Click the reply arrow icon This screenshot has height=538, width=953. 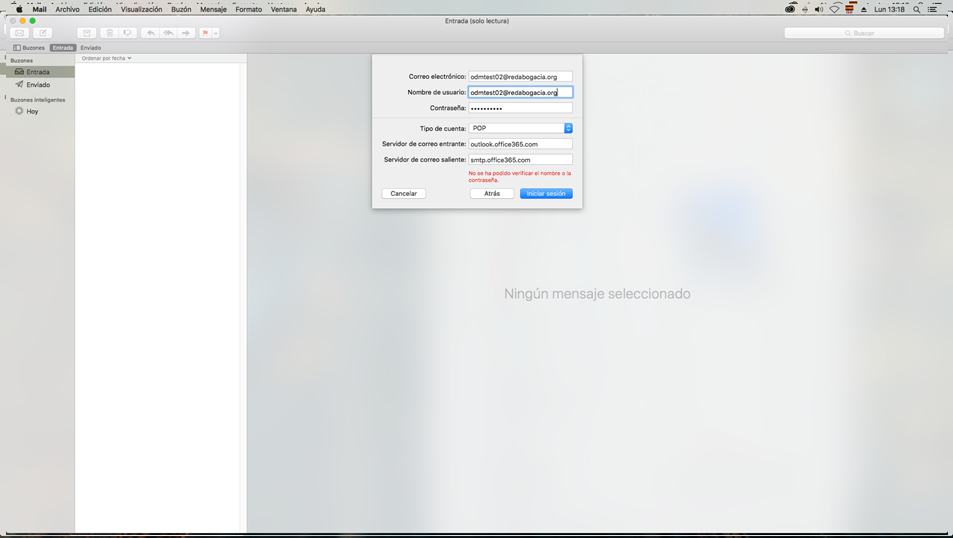151,33
